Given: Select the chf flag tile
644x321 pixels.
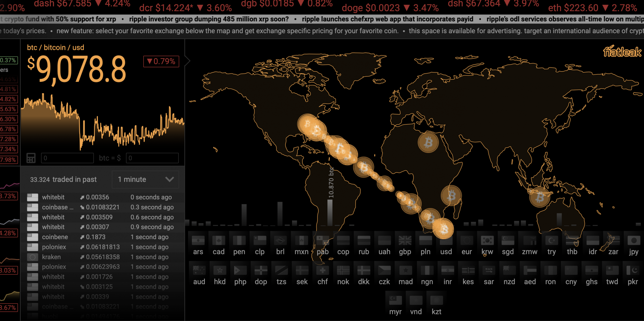Looking at the screenshot, I should pos(322,270).
